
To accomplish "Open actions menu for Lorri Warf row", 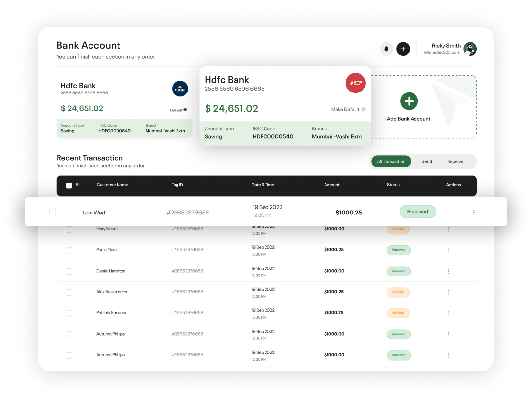I will click(x=474, y=212).
